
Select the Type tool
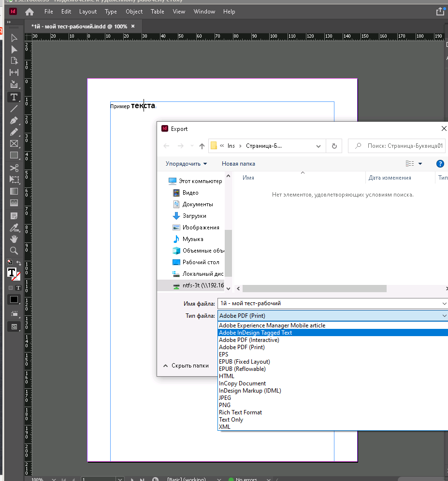[14, 97]
